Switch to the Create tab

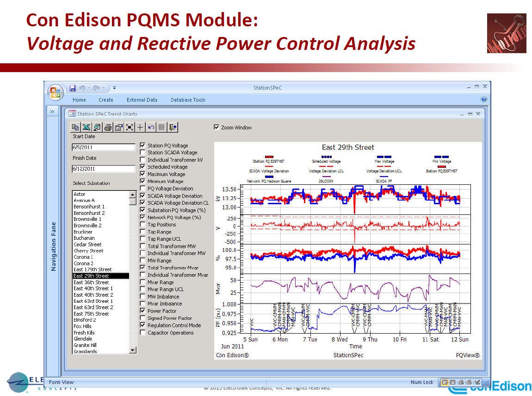pos(106,100)
